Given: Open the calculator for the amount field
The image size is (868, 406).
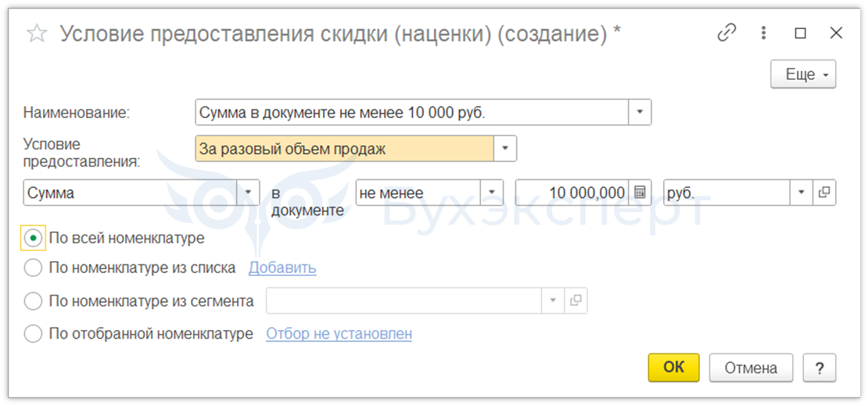Looking at the screenshot, I should (640, 192).
